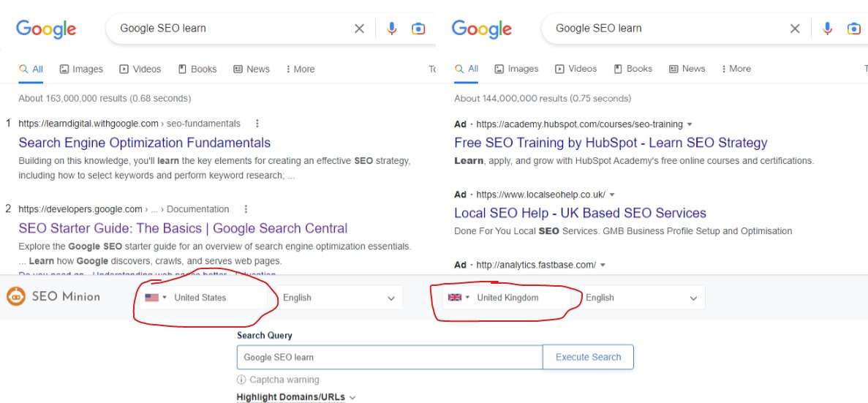The height and width of the screenshot is (403, 868).
Task: Click the left Google logo
Action: pyautogui.click(x=46, y=29)
